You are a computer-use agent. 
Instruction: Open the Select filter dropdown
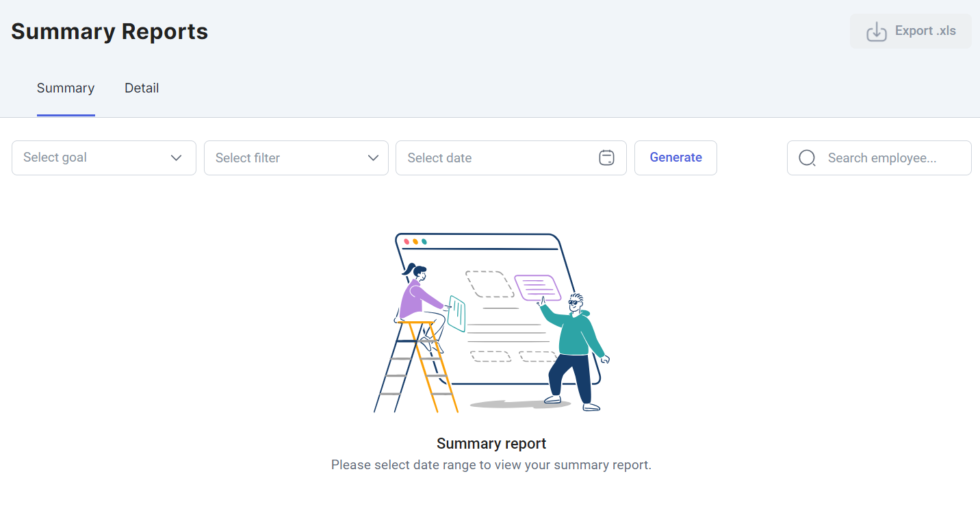296,158
